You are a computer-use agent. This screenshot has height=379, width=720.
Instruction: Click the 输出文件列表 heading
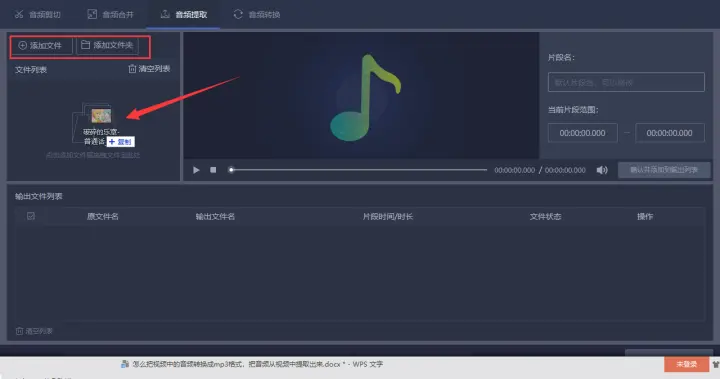coord(39,196)
